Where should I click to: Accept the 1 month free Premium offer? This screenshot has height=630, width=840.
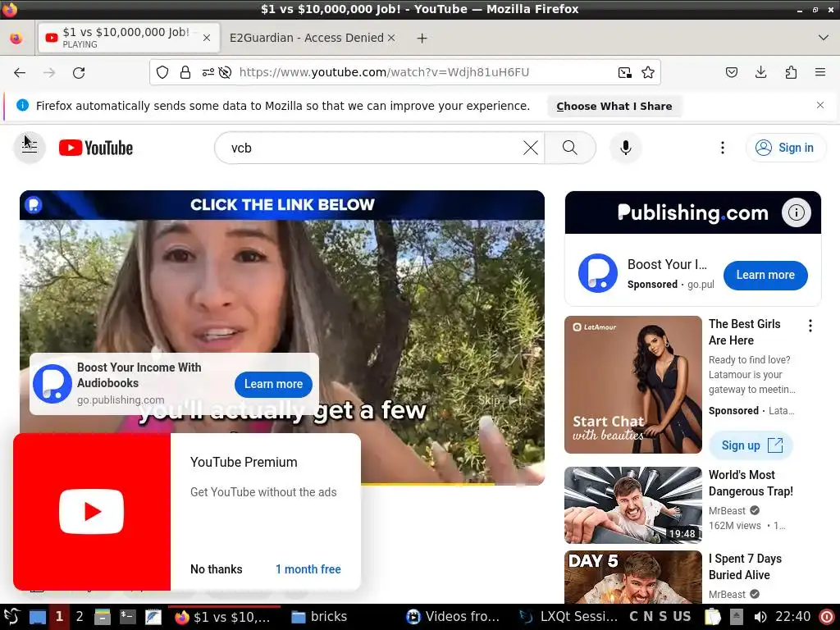click(x=308, y=569)
